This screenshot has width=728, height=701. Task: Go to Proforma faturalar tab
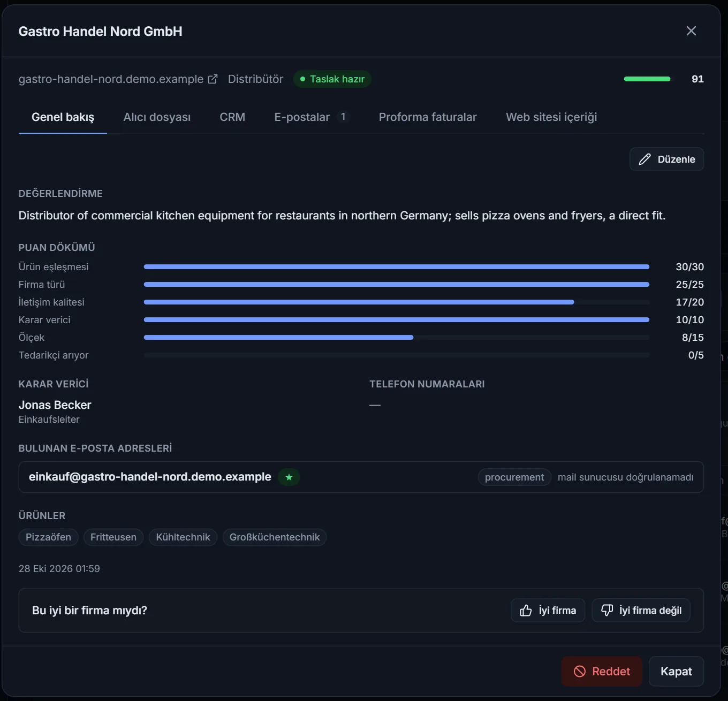click(x=428, y=117)
